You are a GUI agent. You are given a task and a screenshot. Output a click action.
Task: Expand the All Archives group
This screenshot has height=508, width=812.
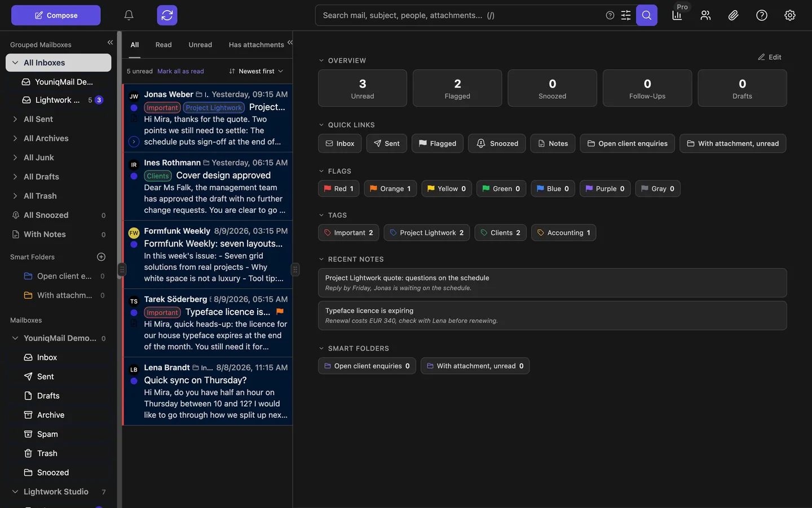pos(15,138)
